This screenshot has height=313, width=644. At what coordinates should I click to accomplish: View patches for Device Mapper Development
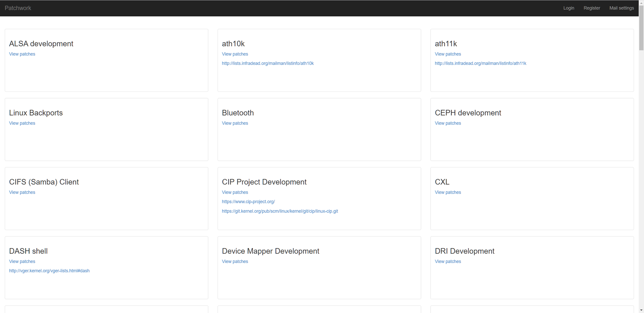[235, 262]
